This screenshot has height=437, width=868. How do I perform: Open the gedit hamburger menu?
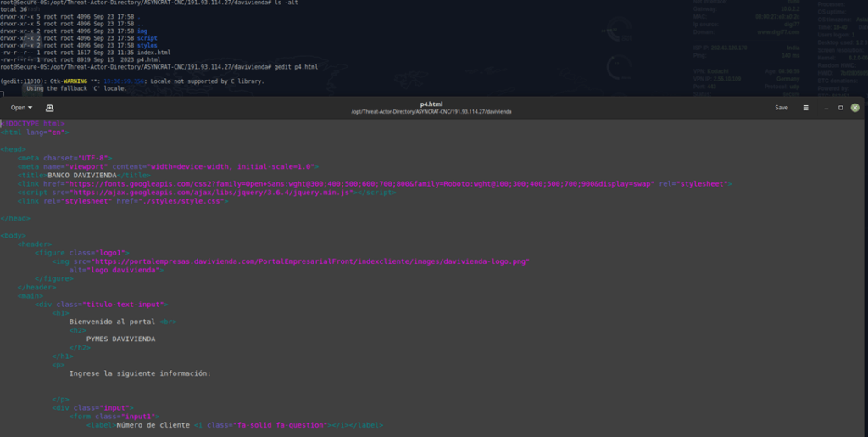click(x=806, y=108)
